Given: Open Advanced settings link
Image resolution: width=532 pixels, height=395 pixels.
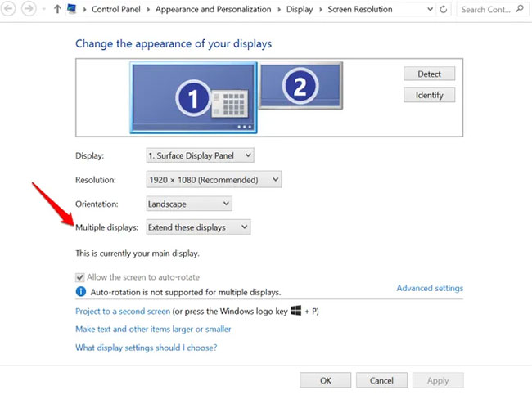Looking at the screenshot, I should coord(430,288).
